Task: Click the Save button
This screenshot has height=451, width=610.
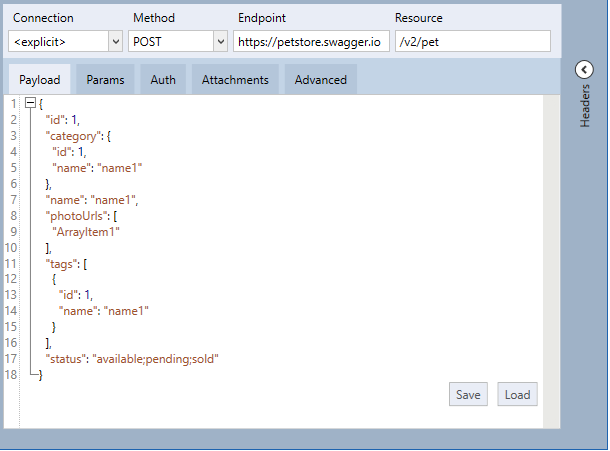Action: click(x=468, y=394)
